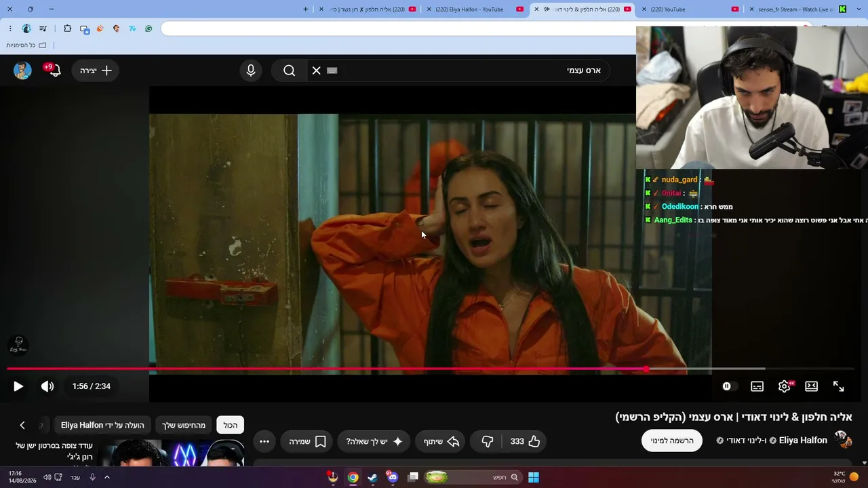
Task: Open YouTube notifications bell
Action: point(54,70)
